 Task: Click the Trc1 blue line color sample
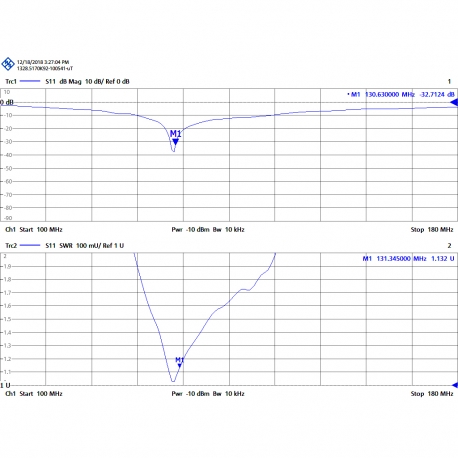tap(30, 81)
